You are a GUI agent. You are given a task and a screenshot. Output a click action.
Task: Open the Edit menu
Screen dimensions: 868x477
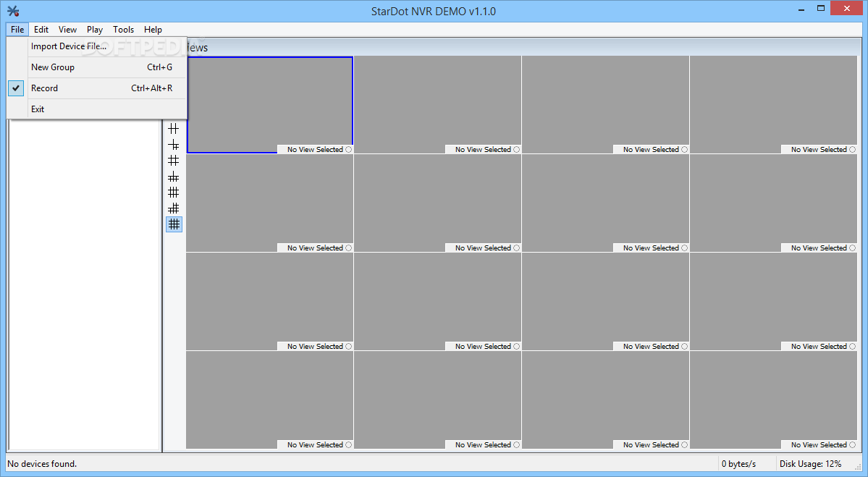pos(41,30)
